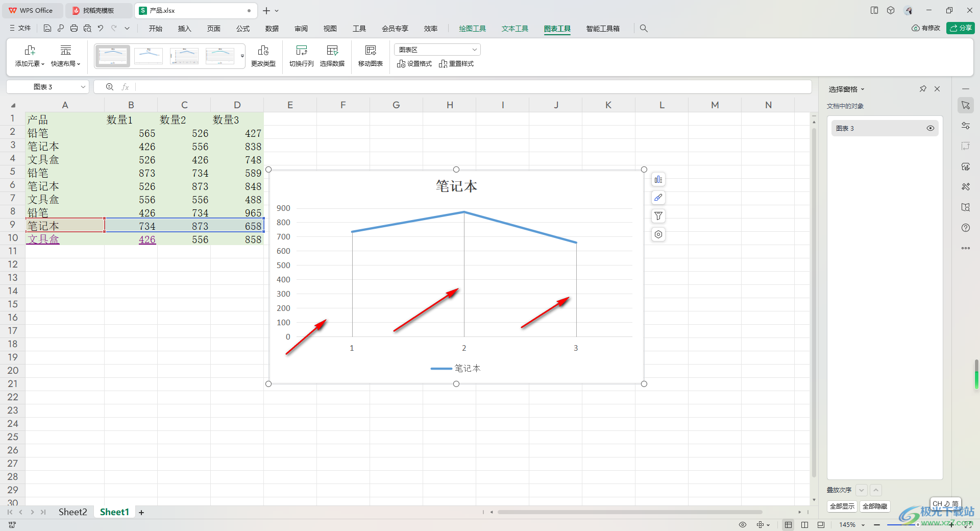Move object down in stacking order
Viewport: 980px width, 531px height.
pyautogui.click(x=862, y=490)
